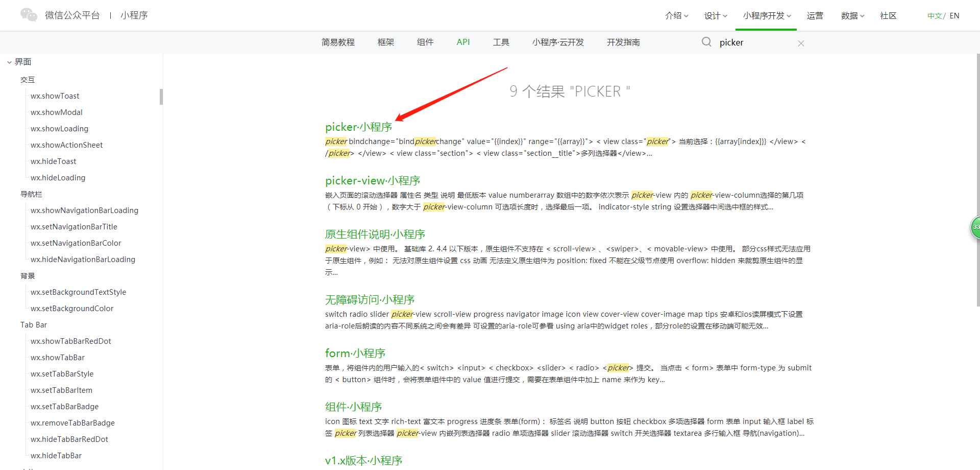Image resolution: width=980 pixels, height=470 pixels.
Task: Collapse the 界面 tree section
Action: pos(10,62)
